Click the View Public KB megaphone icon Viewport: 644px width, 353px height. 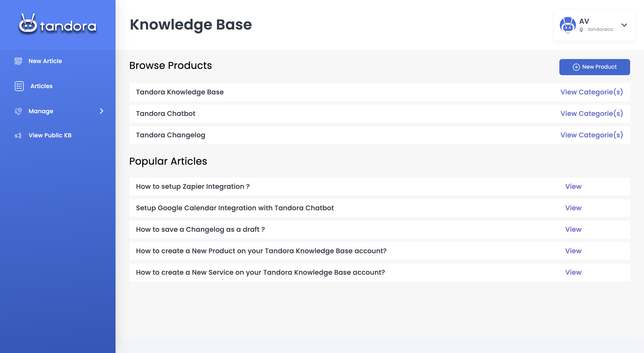pos(18,135)
